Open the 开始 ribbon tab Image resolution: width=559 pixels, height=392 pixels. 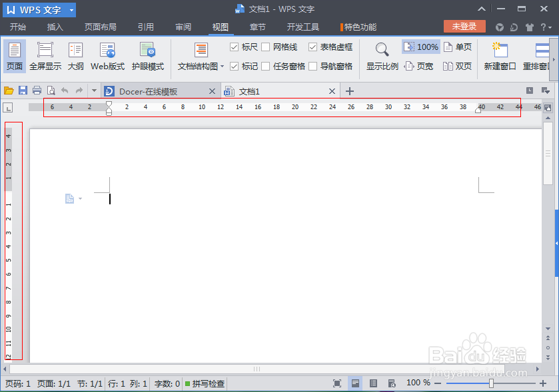pos(18,27)
